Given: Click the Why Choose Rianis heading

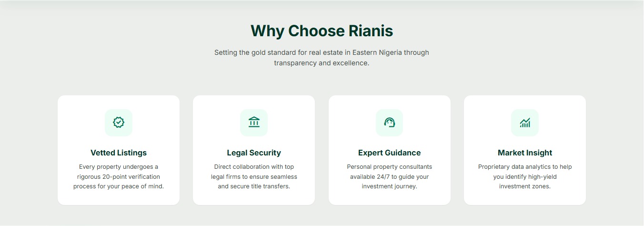Looking at the screenshot, I should pyautogui.click(x=322, y=31).
